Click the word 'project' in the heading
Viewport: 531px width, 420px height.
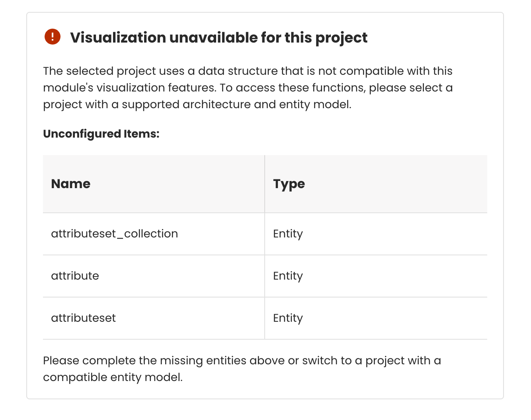pyautogui.click(x=342, y=38)
